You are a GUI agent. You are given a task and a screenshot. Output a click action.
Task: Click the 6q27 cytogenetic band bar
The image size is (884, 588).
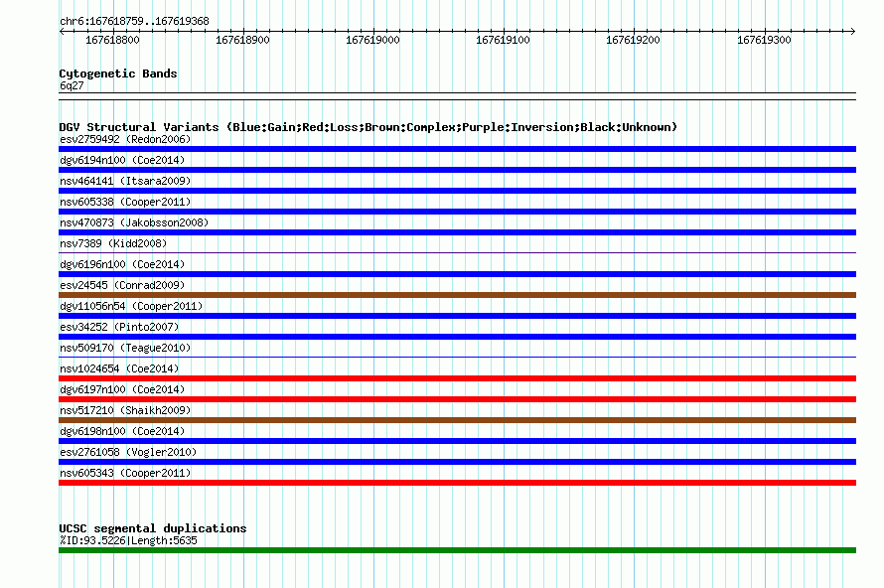click(x=457, y=96)
